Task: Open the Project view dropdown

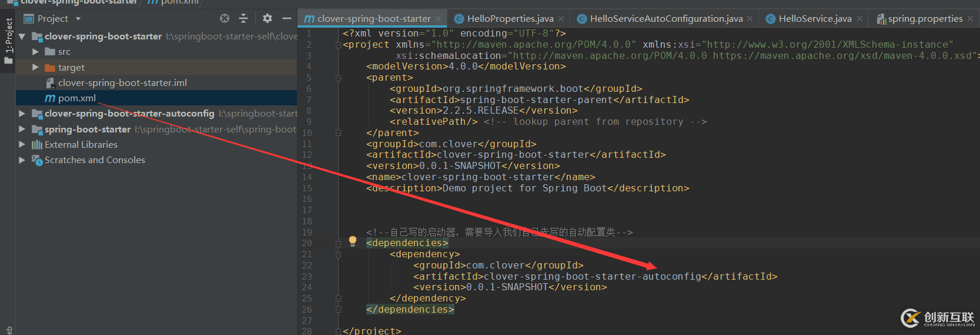Action: [78, 19]
